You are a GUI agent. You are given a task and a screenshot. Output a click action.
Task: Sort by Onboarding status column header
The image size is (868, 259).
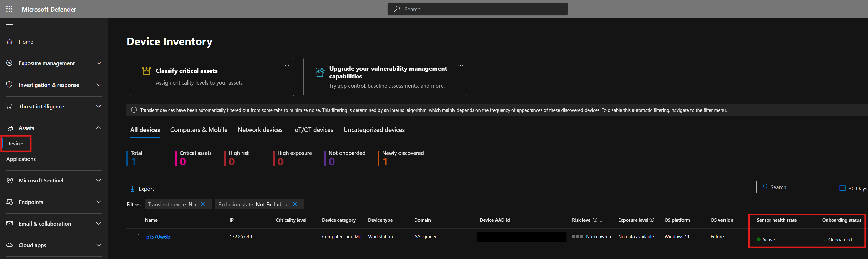(841, 220)
